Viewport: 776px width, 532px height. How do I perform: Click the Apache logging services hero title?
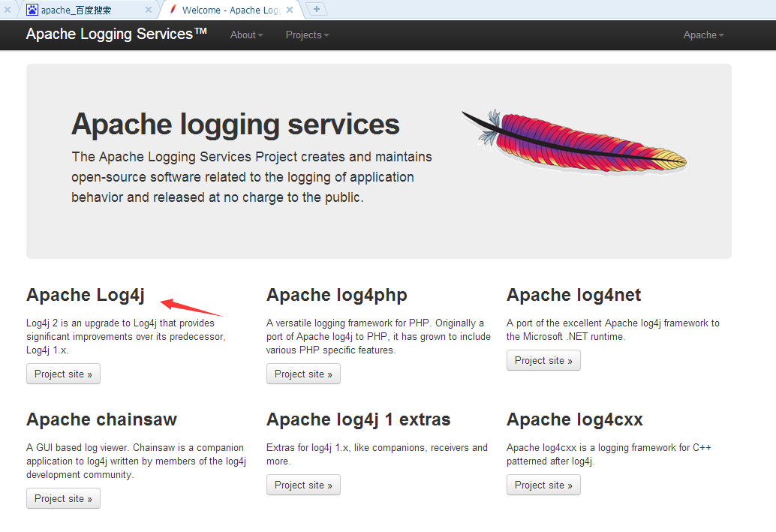point(236,125)
